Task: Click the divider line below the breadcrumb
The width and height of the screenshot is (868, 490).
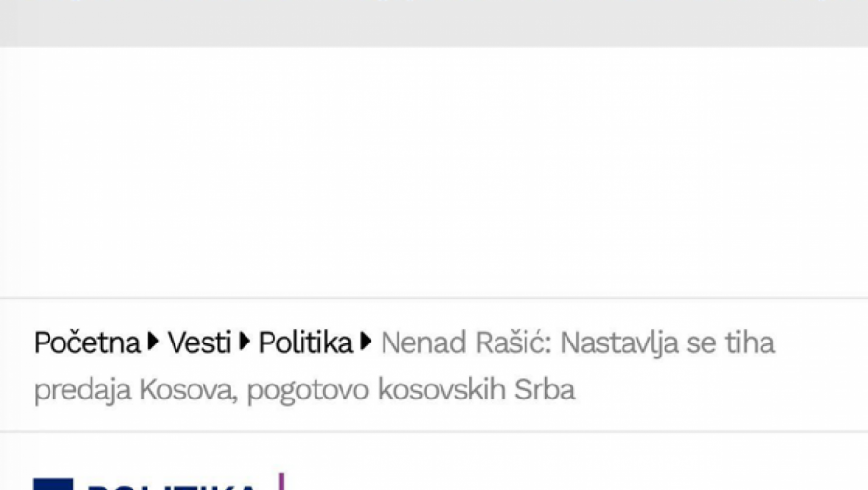Action: tap(434, 431)
